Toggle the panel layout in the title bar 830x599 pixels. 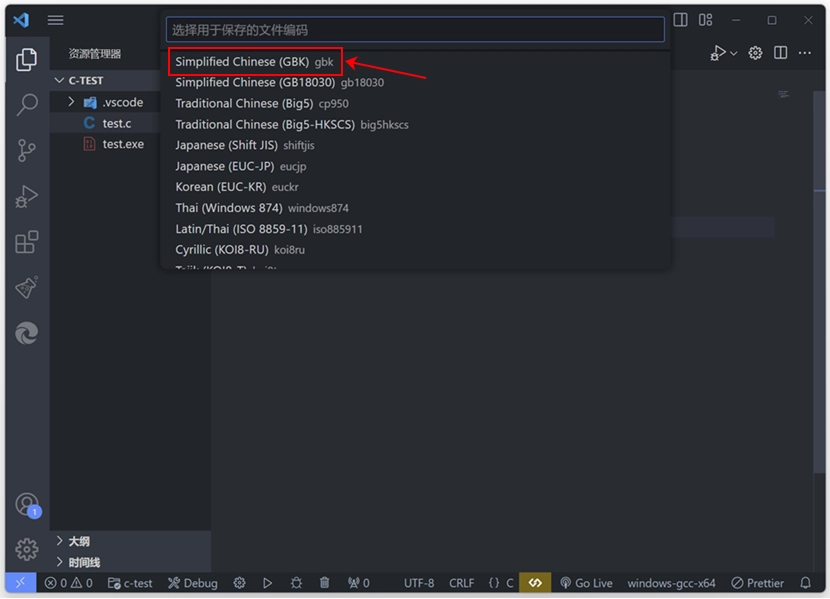click(705, 19)
